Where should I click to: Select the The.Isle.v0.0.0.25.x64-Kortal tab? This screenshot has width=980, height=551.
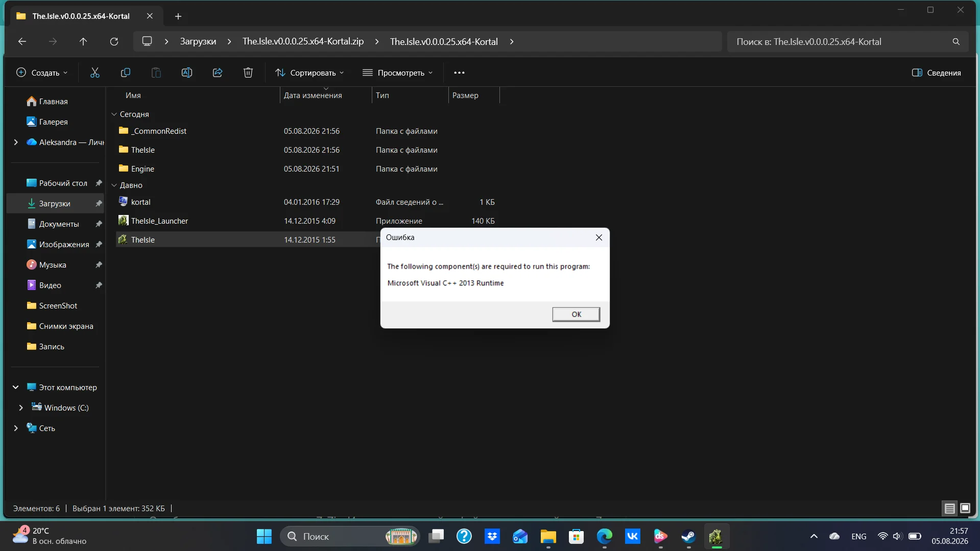pyautogui.click(x=81, y=16)
